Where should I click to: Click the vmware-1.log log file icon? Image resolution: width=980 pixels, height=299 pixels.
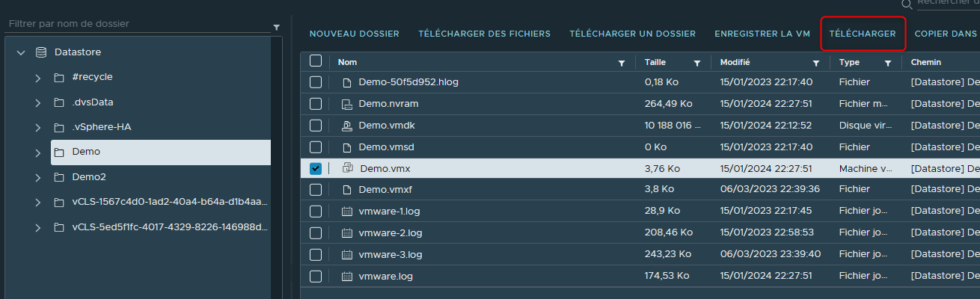pos(346,212)
